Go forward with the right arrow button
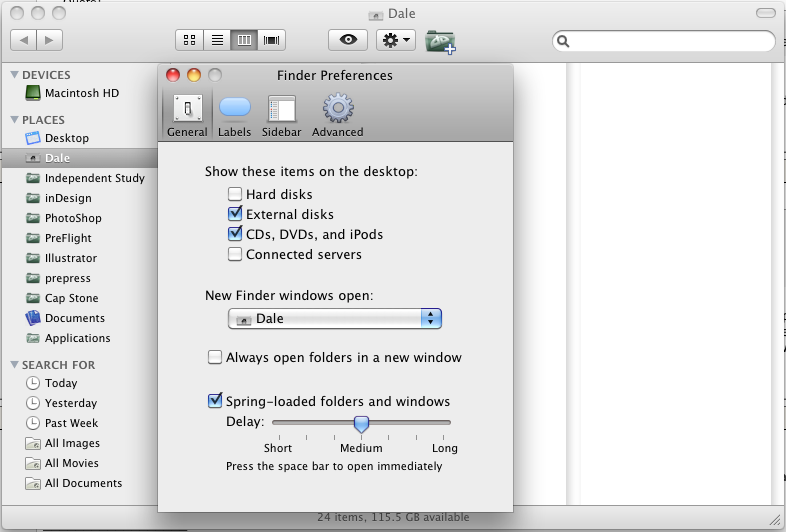This screenshot has width=786, height=532. (x=49, y=40)
